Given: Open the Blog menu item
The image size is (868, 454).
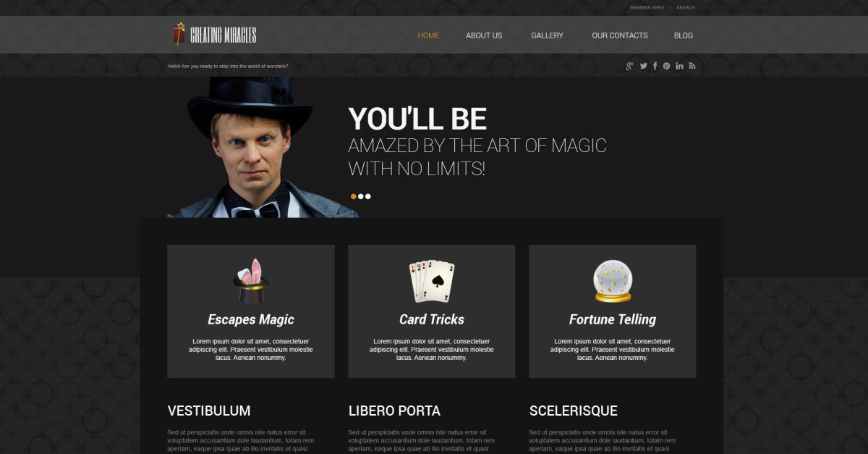Looking at the screenshot, I should (684, 35).
